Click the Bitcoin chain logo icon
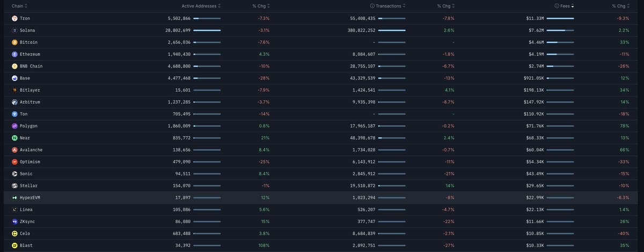The width and height of the screenshot is (644, 252). 14,42
